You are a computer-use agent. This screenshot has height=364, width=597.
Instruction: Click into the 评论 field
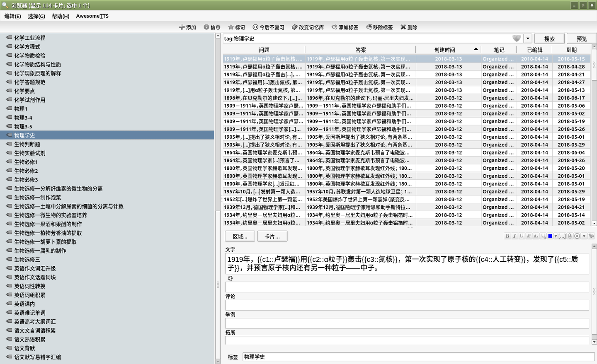tap(407, 305)
